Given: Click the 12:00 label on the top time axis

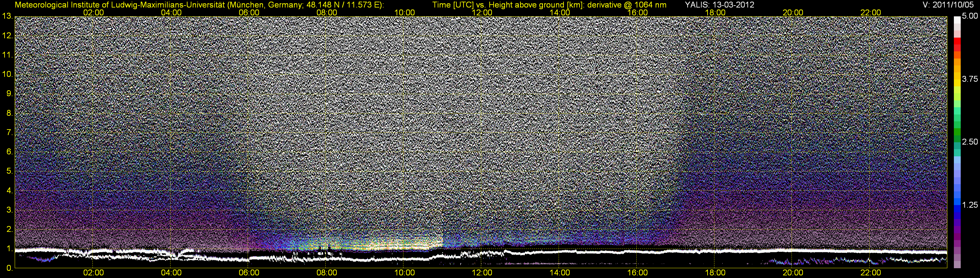Looking at the screenshot, I should pyautogui.click(x=482, y=12).
